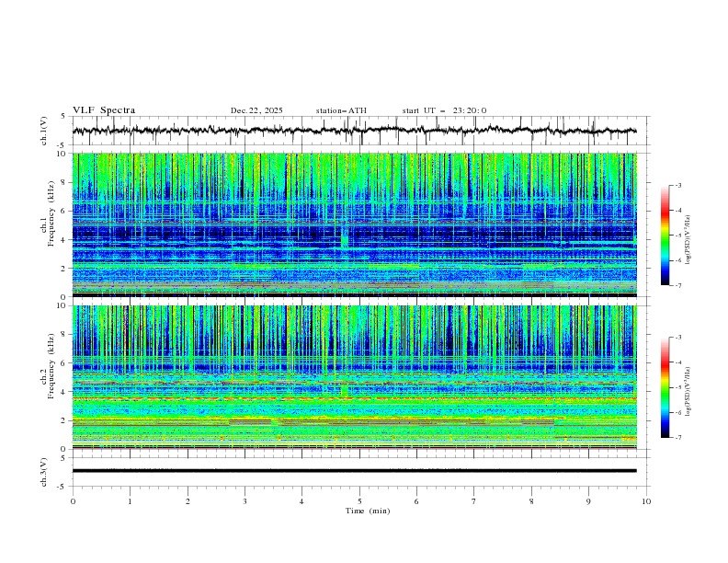The image size is (728, 563).
Task: Click the VLF Spectra title text
Action: pyautogui.click(x=104, y=110)
